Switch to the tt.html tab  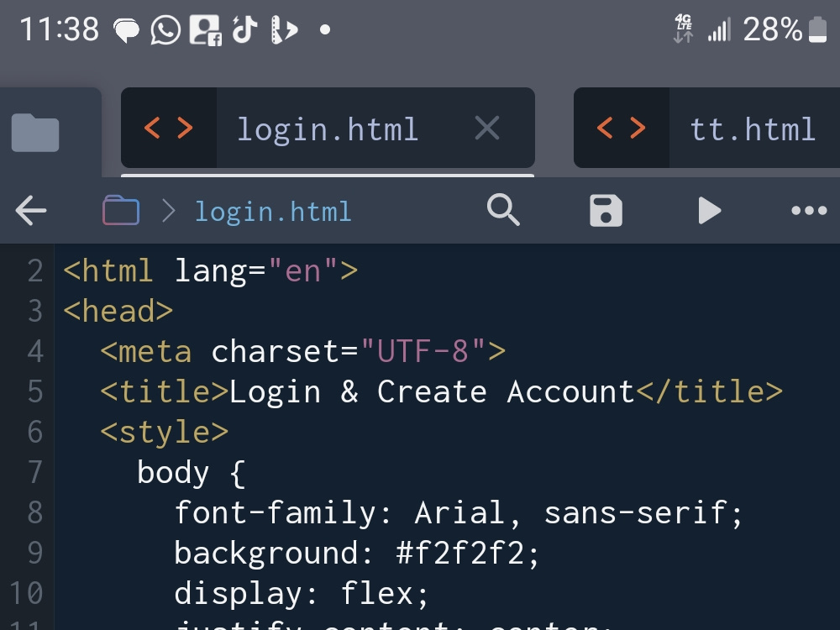coord(706,128)
